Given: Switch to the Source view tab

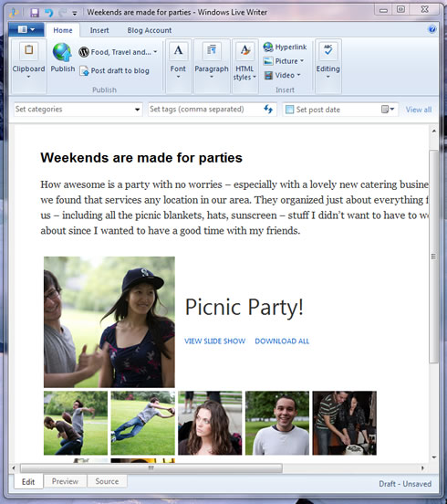Looking at the screenshot, I should coord(107,481).
